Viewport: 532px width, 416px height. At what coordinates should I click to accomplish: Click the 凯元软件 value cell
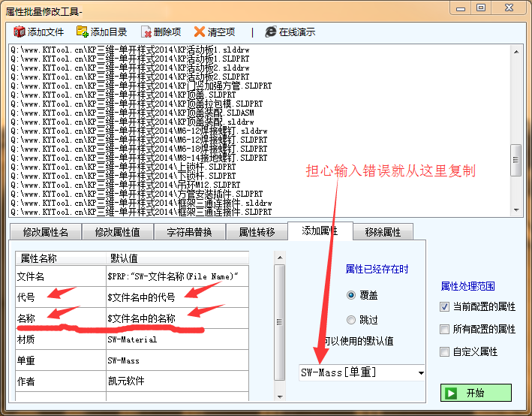[x=177, y=381]
